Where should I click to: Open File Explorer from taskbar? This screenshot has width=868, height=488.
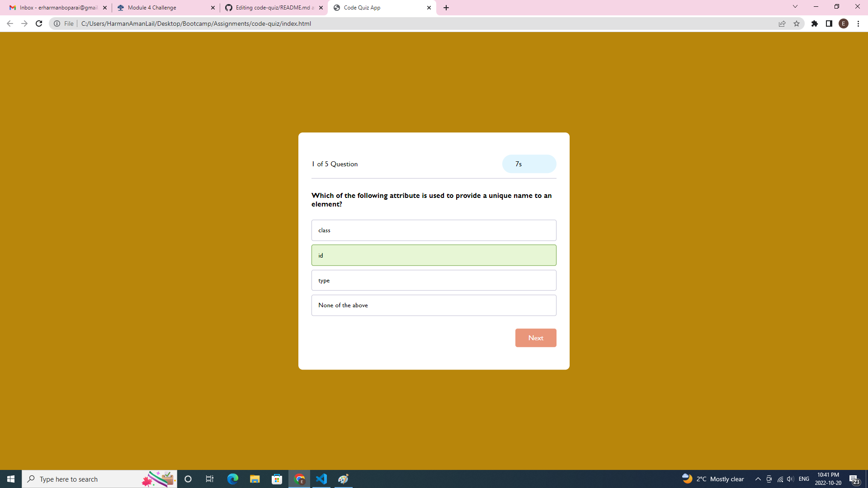pos(255,479)
